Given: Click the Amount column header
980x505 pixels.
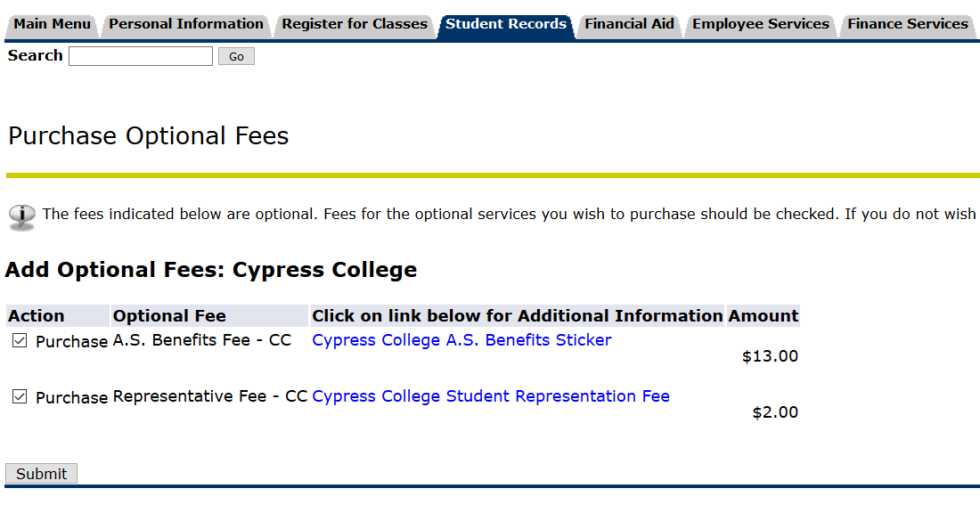Looking at the screenshot, I should pyautogui.click(x=763, y=316).
